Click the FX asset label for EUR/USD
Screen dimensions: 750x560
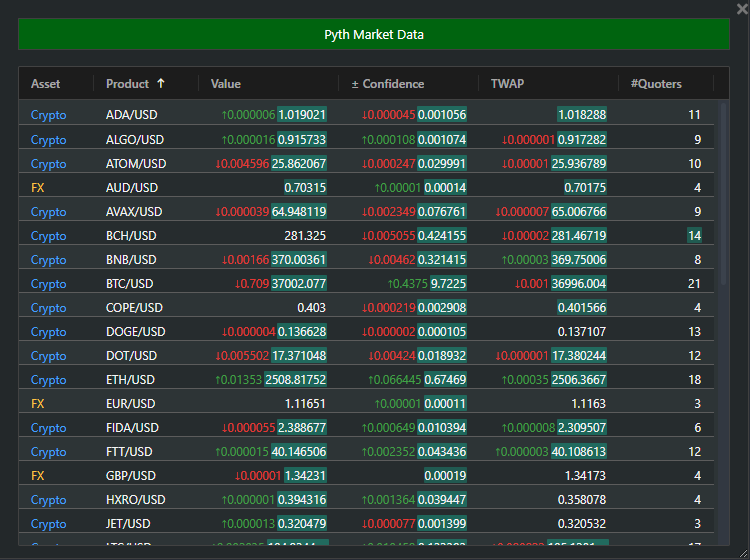pos(37,404)
